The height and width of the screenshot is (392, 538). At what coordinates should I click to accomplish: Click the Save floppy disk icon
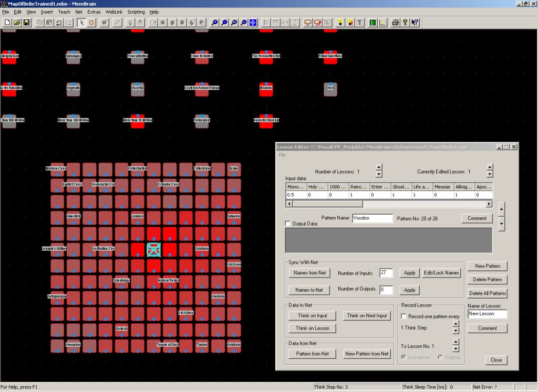(x=26, y=23)
